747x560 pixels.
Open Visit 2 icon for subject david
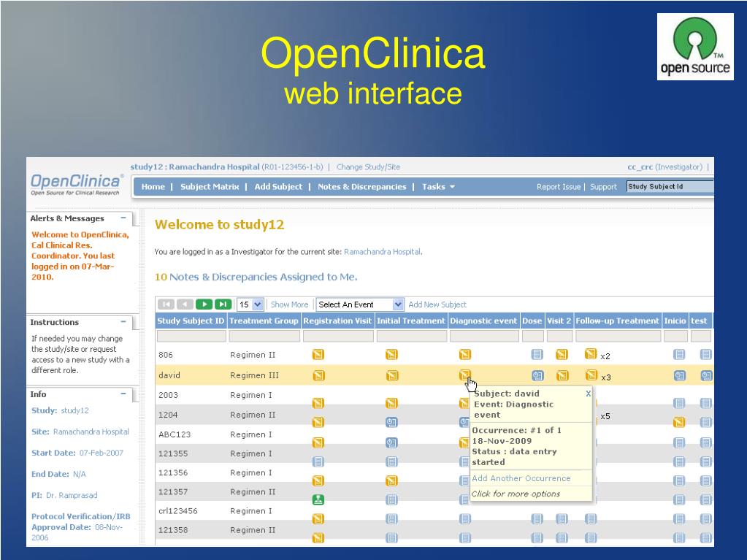(x=563, y=376)
